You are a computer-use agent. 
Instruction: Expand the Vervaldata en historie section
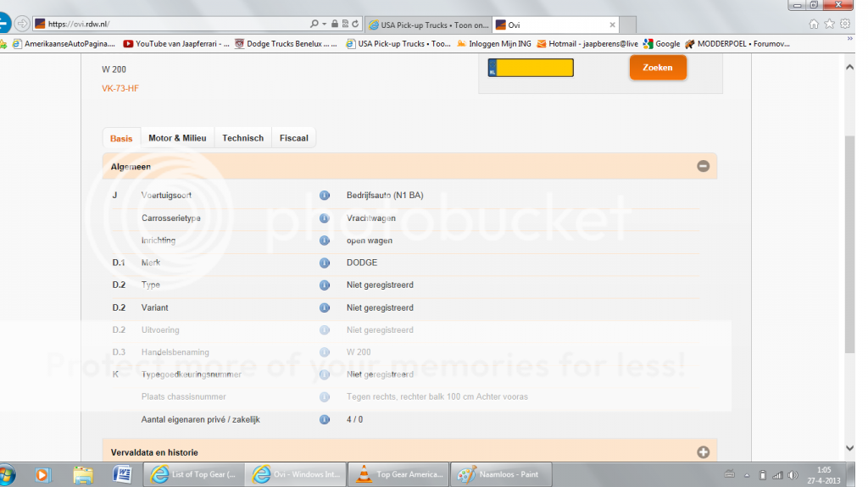pyautogui.click(x=703, y=452)
